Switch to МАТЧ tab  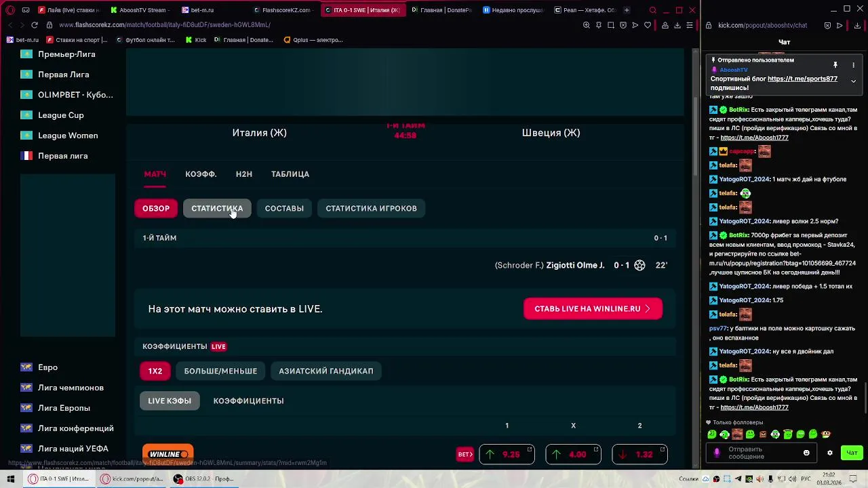coord(155,174)
